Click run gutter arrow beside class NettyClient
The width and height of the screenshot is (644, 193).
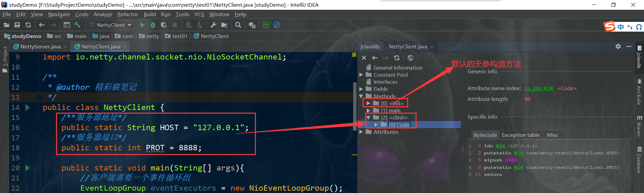tap(28, 107)
